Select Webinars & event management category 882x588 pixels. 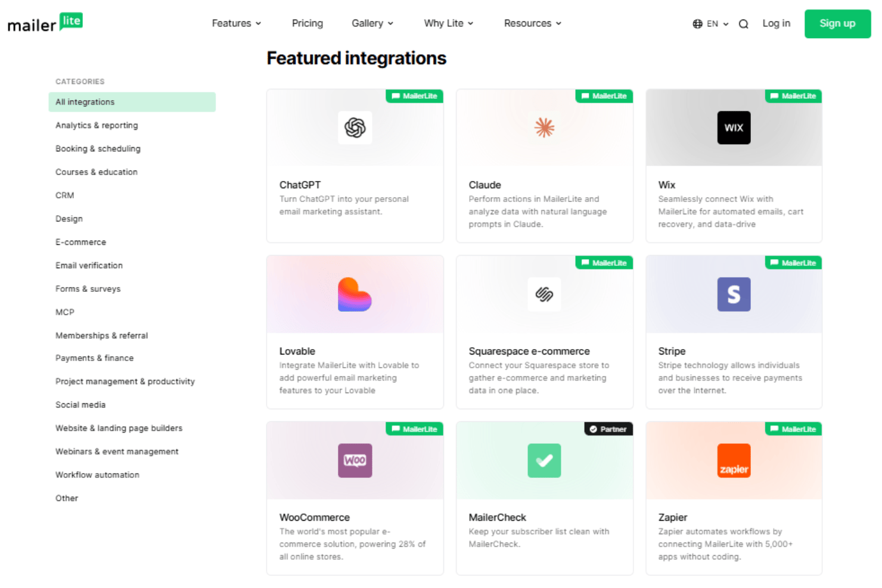tap(117, 452)
